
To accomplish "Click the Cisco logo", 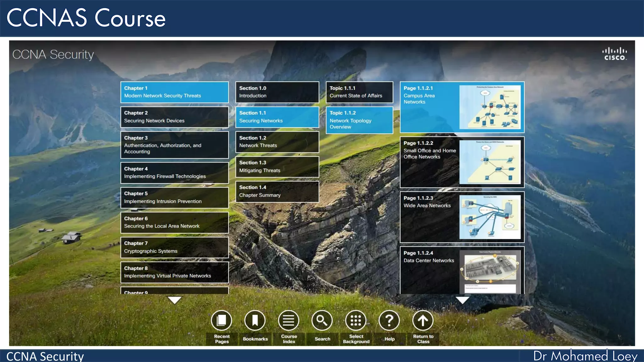I will pos(614,54).
